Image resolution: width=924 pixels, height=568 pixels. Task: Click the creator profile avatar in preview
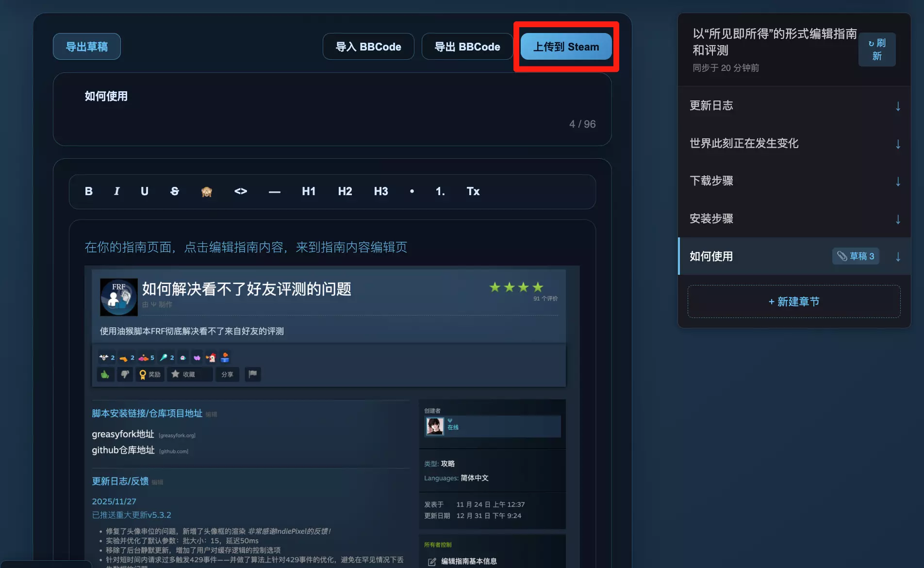tap(435, 426)
